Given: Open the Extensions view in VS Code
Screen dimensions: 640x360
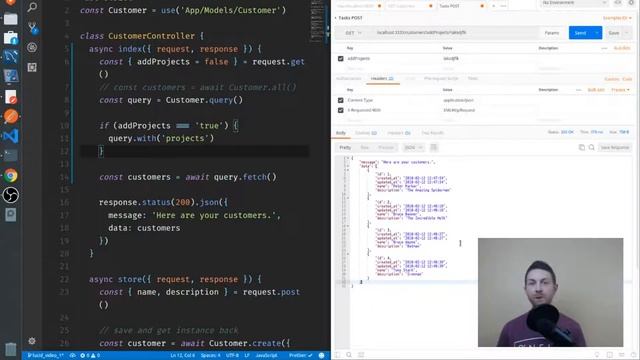Looking at the screenshot, I should click(32, 67).
